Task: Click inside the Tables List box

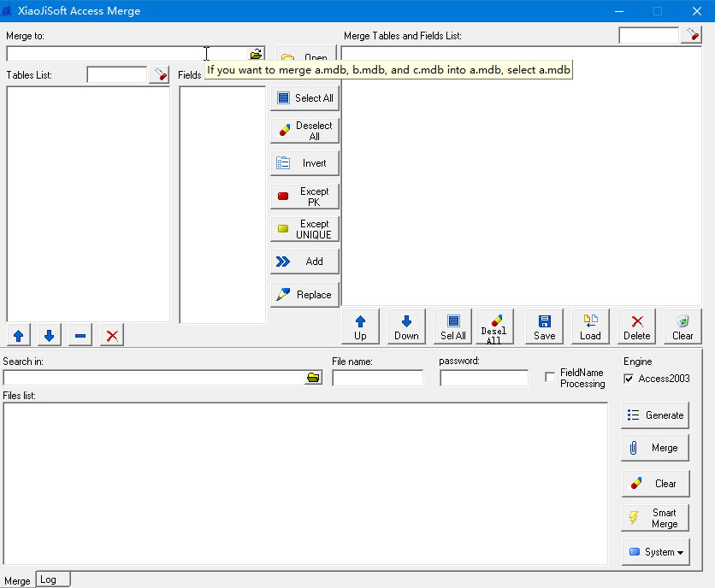Action: point(88,204)
